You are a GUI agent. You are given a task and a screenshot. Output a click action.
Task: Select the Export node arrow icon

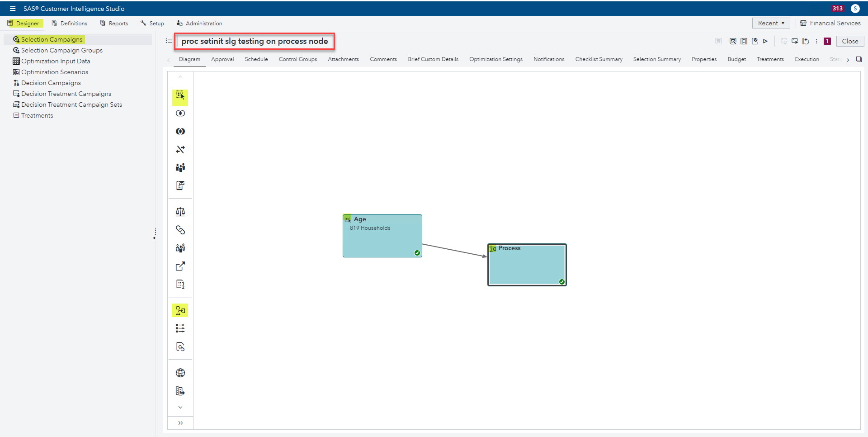click(x=180, y=266)
